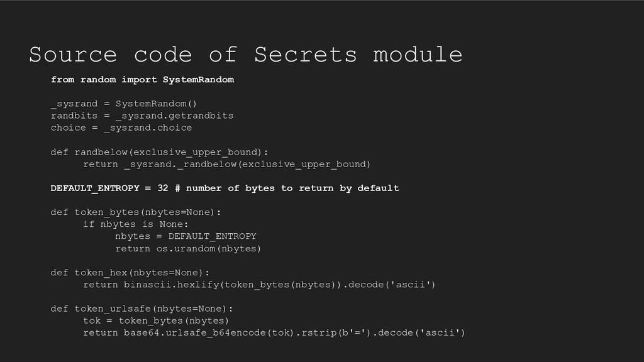Screen dimensions: 644x362
Task: Click the 'nbytes = DEFAULT_ENTROPY' assignment
Action: [x=186, y=236]
